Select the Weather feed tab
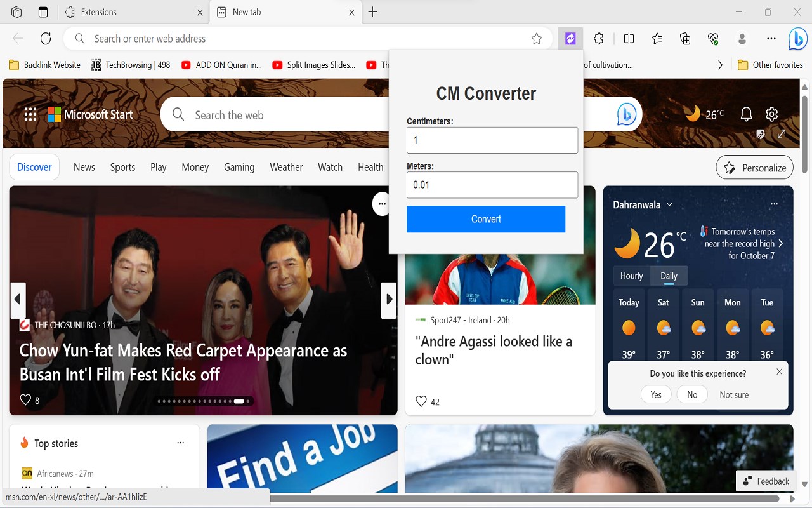 click(x=286, y=167)
